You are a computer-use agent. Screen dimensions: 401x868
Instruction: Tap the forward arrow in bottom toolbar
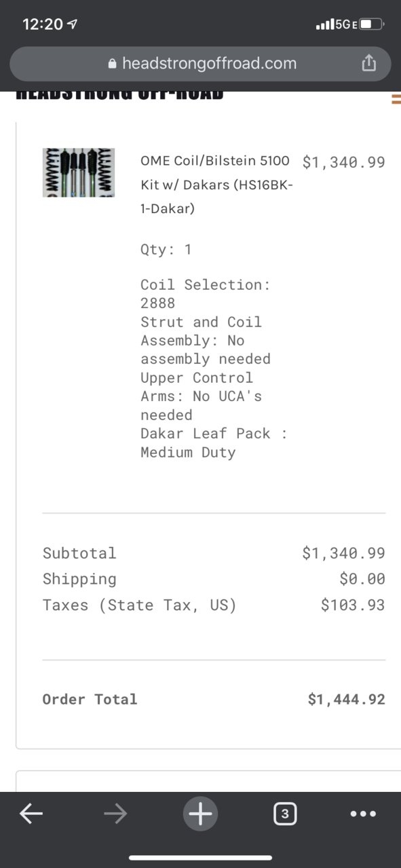coord(116,813)
